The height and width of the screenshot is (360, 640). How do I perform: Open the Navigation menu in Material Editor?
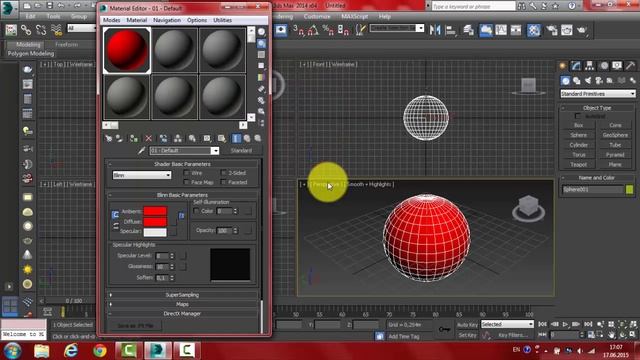click(x=167, y=20)
